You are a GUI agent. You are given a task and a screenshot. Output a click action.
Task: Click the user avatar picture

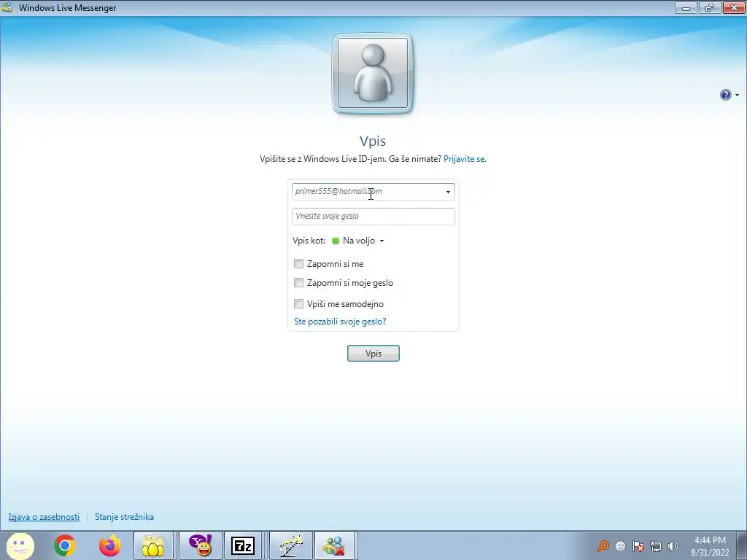point(373,74)
